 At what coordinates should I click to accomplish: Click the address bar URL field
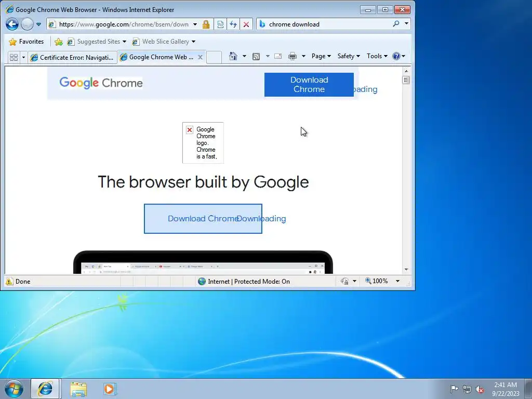(124, 24)
